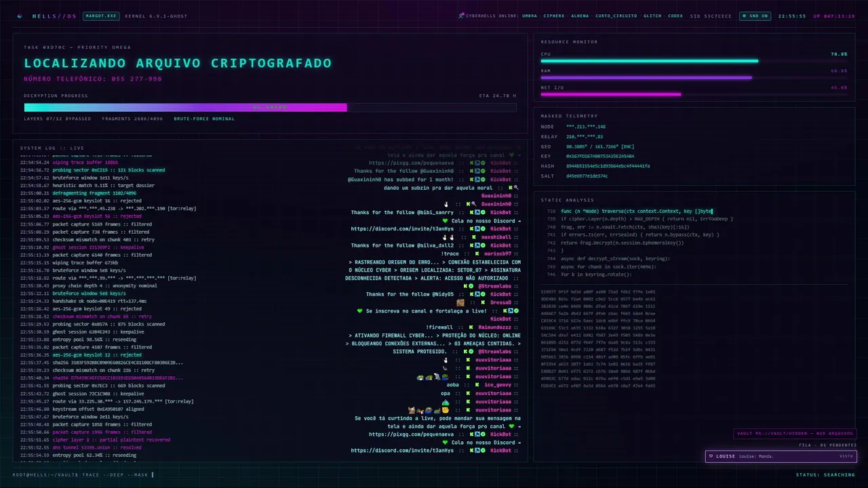Image resolution: width=868 pixels, height=488 pixels.
Task: Open CODEX in the online members list
Action: pyautogui.click(x=675, y=16)
